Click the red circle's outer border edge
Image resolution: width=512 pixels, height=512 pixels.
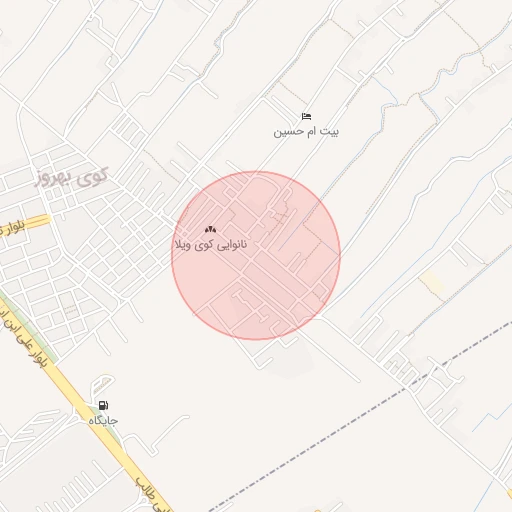pyautogui.click(x=340, y=256)
